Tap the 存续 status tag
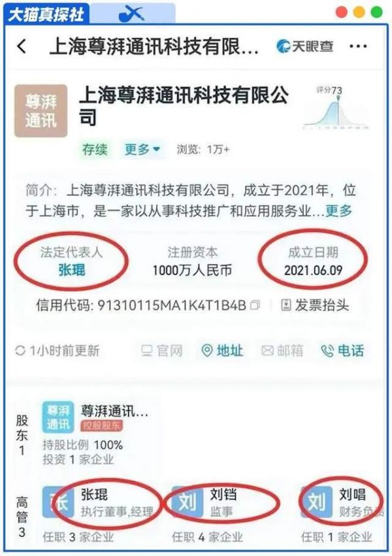Image resolution: width=392 pixels, height=556 pixels. point(95,150)
